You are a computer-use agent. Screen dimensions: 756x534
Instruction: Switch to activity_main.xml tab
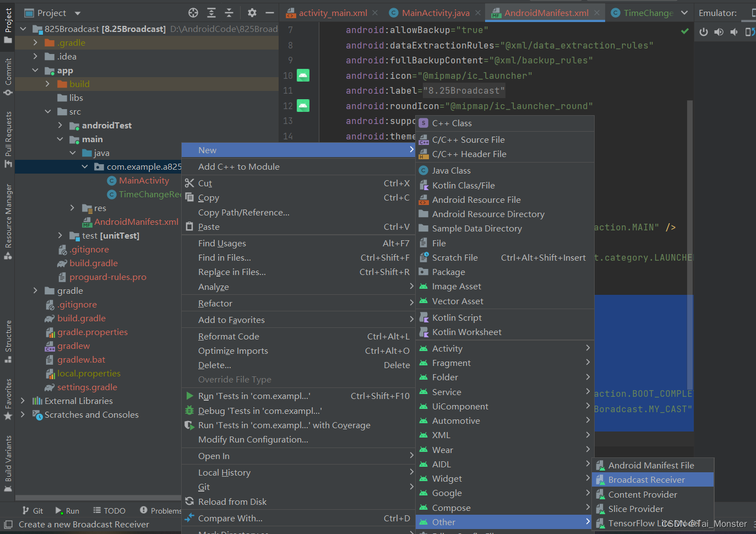coord(333,13)
